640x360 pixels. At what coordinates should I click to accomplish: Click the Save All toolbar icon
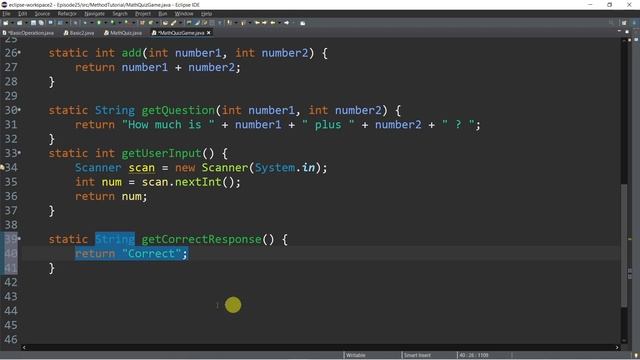[x=41, y=23]
